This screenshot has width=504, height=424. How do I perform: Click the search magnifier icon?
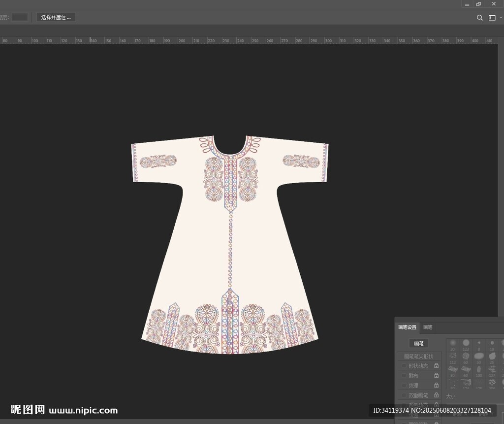[480, 18]
